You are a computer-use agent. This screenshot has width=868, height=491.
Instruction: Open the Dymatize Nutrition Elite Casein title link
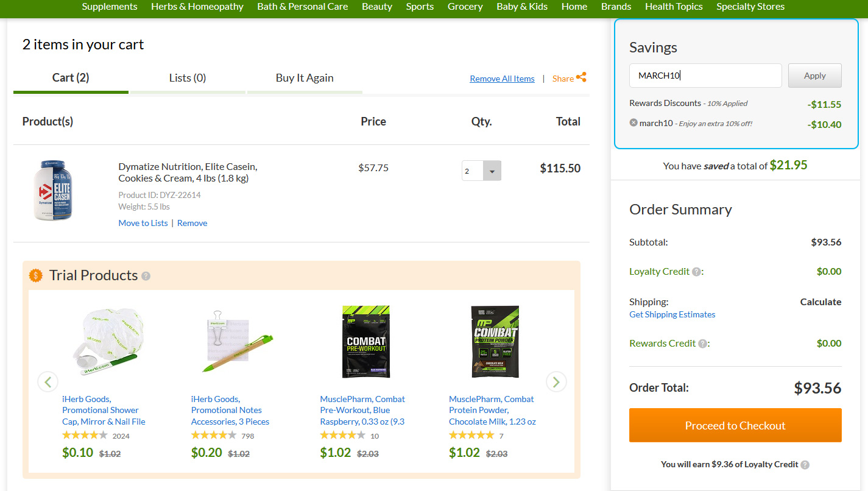point(188,172)
